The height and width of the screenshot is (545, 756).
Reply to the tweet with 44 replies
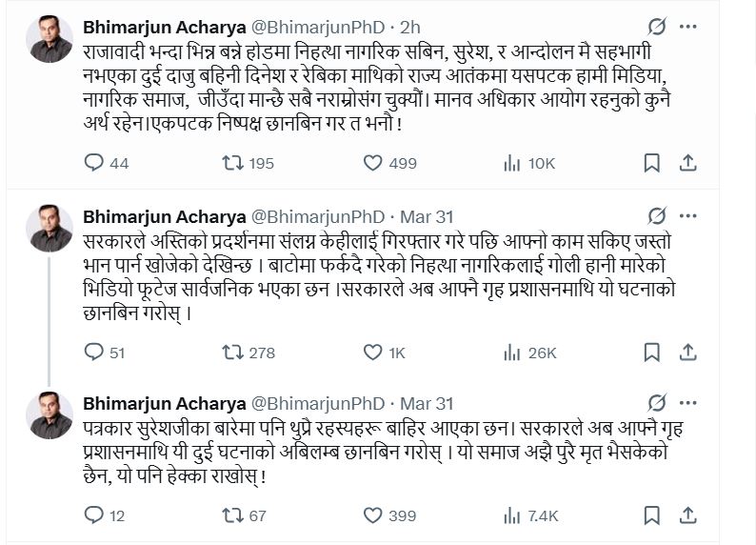[x=93, y=163]
